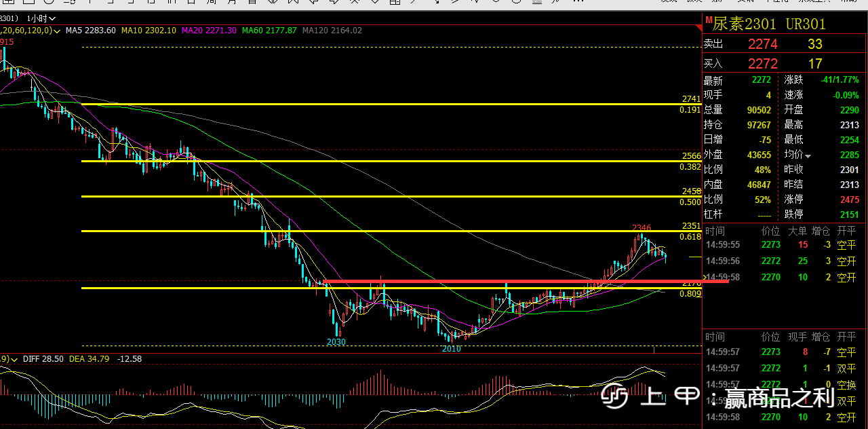Click the UR301 contract code
Image resolution: width=868 pixels, height=429 pixels.
point(806,24)
